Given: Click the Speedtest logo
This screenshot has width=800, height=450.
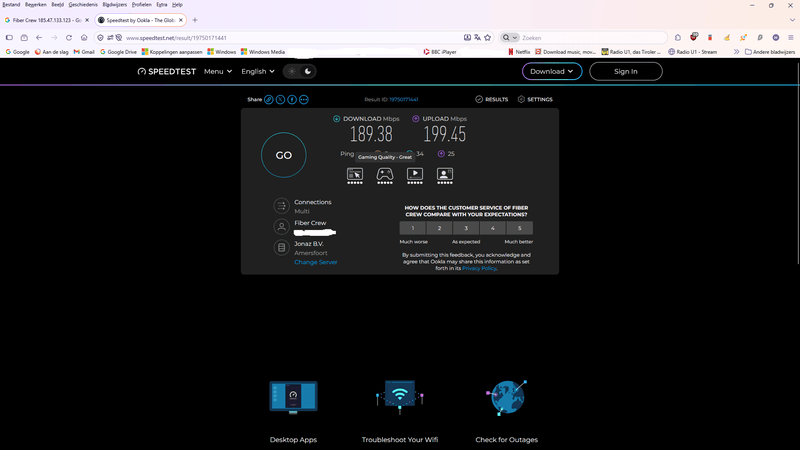Looking at the screenshot, I should pyautogui.click(x=167, y=71).
